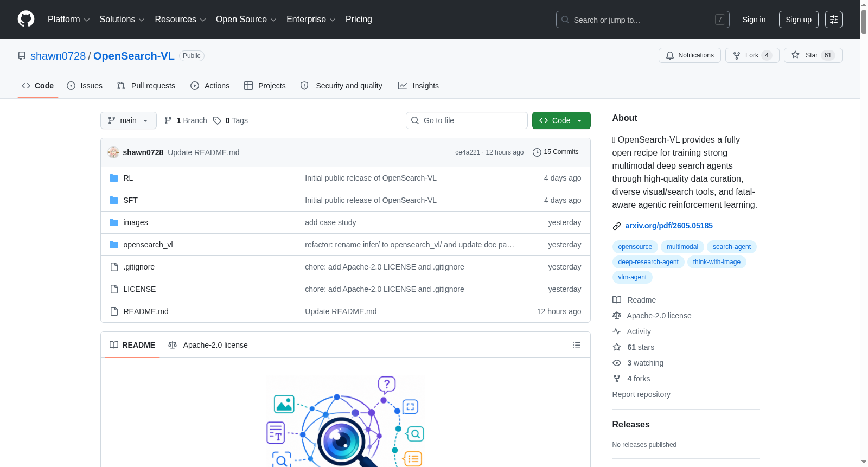The width and height of the screenshot is (868, 467).
Task: Click the eye icon beside 3 watching
Action: pos(617,363)
